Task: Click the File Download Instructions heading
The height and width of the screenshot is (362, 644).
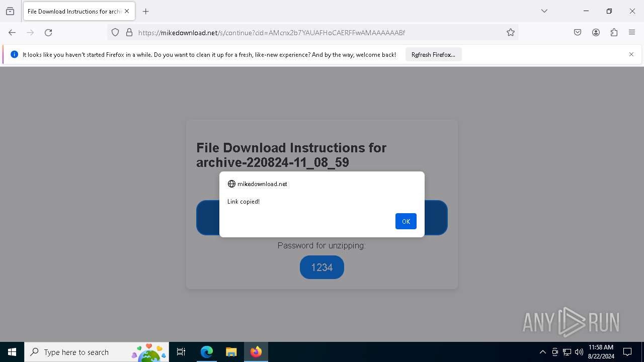Action: [x=291, y=155]
